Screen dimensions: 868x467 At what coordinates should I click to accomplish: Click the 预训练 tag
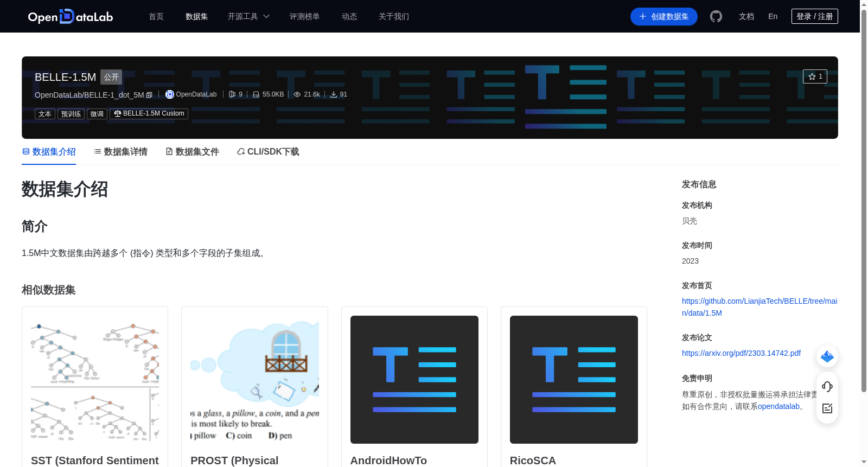[x=71, y=114]
